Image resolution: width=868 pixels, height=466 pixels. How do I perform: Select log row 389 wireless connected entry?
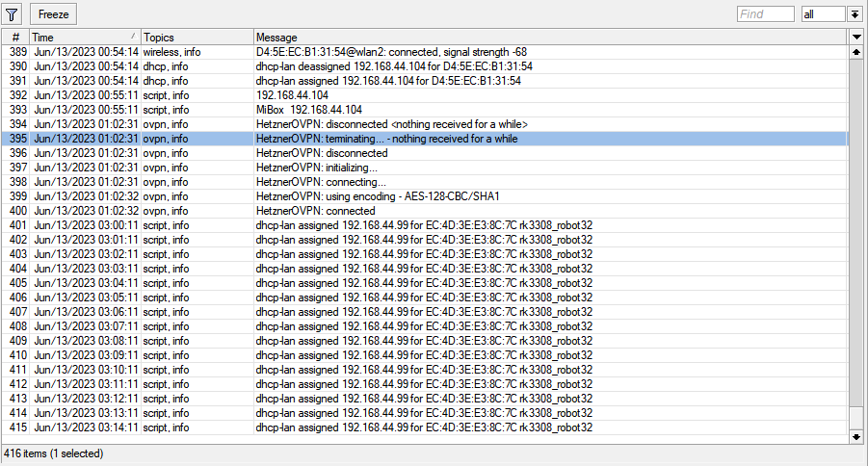pos(425,52)
